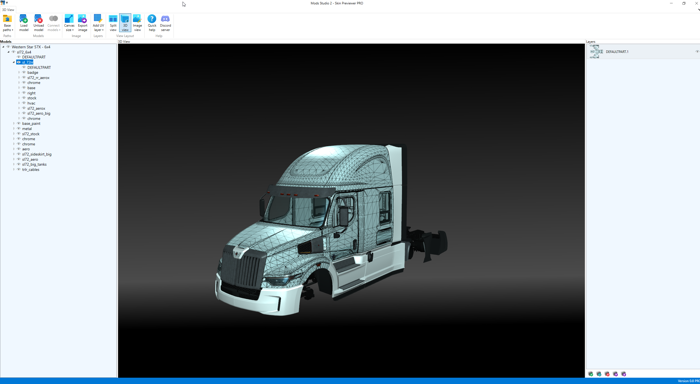Expand the sl72_sideskirt_big tree node

coord(14,154)
